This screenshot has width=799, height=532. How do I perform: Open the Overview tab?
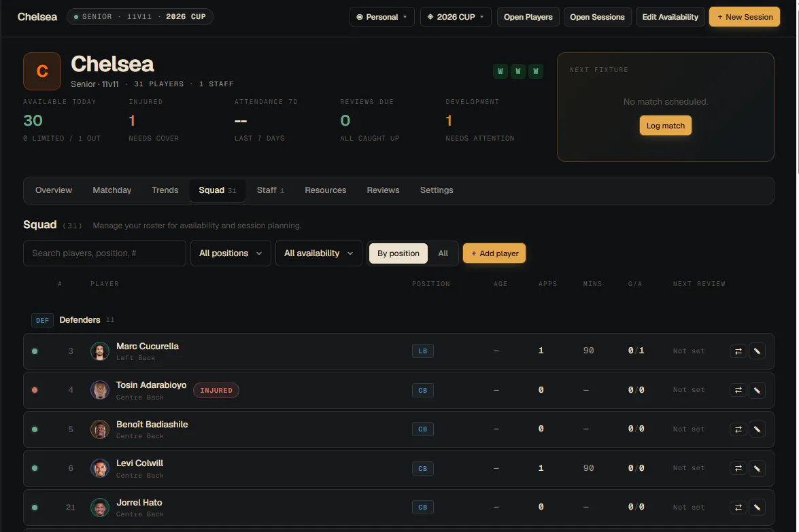coord(54,190)
